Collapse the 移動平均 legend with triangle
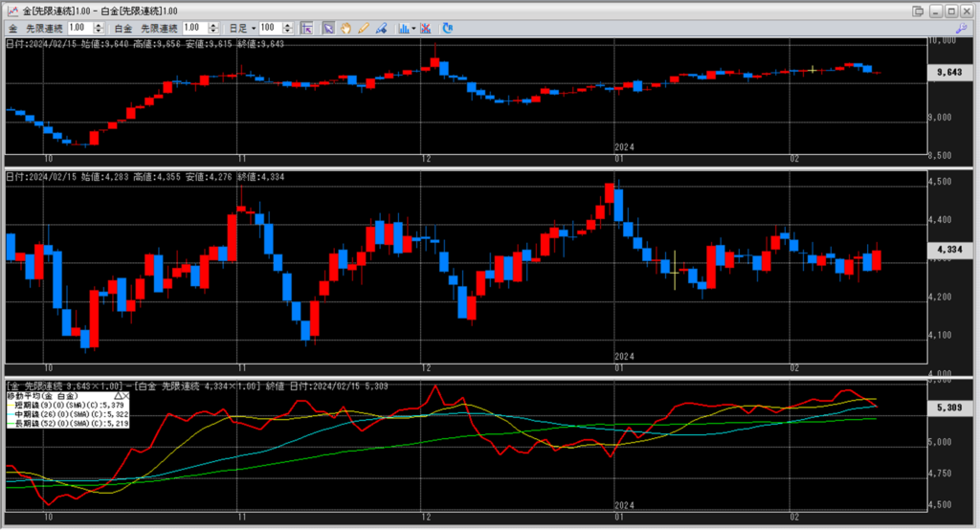 (x=119, y=395)
